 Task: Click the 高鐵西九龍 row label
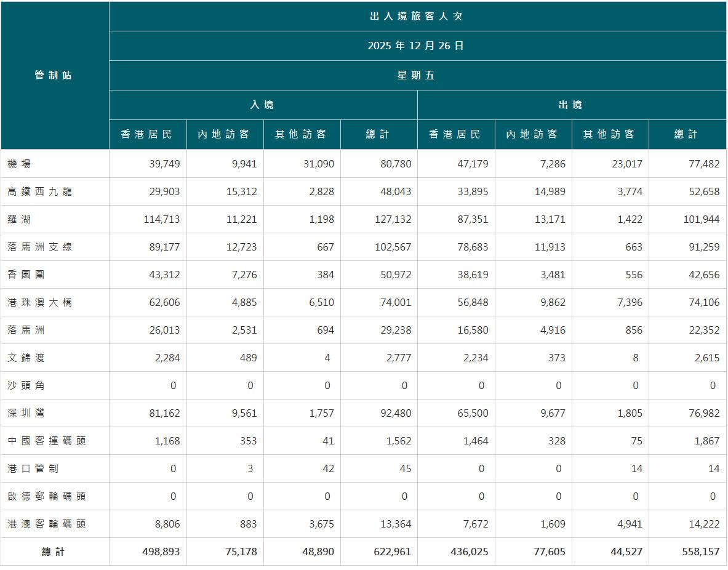pos(40,192)
